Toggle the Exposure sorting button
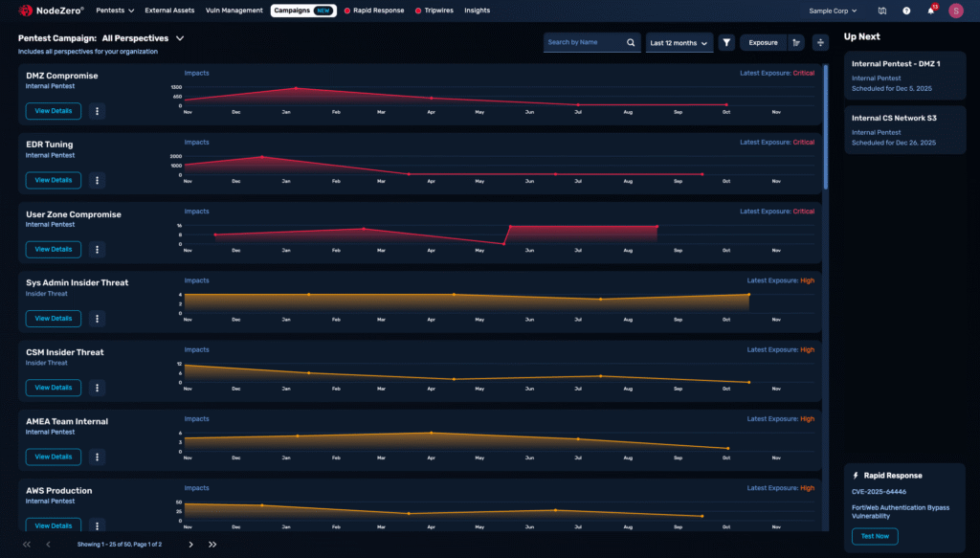 [763, 42]
